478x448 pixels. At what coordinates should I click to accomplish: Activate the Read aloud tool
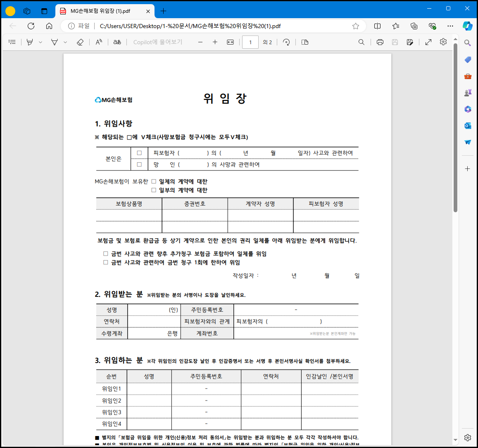point(99,42)
